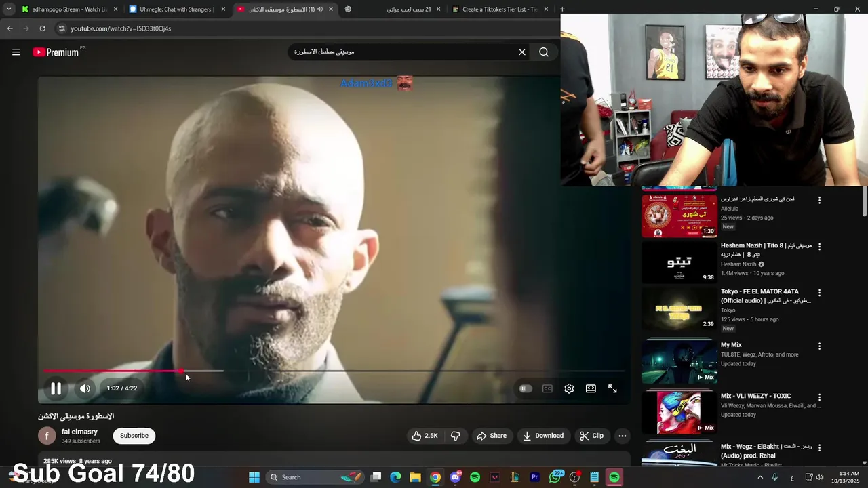Viewport: 868px width, 488px height.
Task: Close the Uhmegle tab
Action: tap(223, 9)
